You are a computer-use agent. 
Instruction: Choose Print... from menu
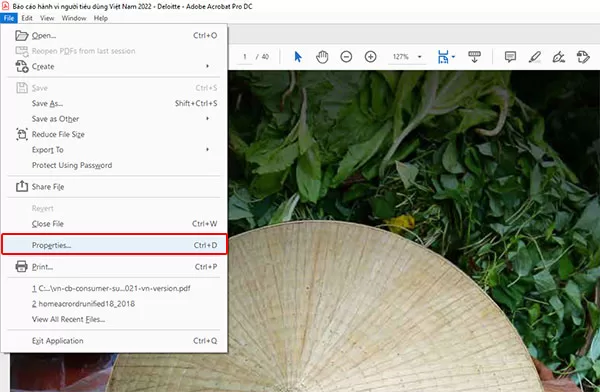click(x=114, y=267)
